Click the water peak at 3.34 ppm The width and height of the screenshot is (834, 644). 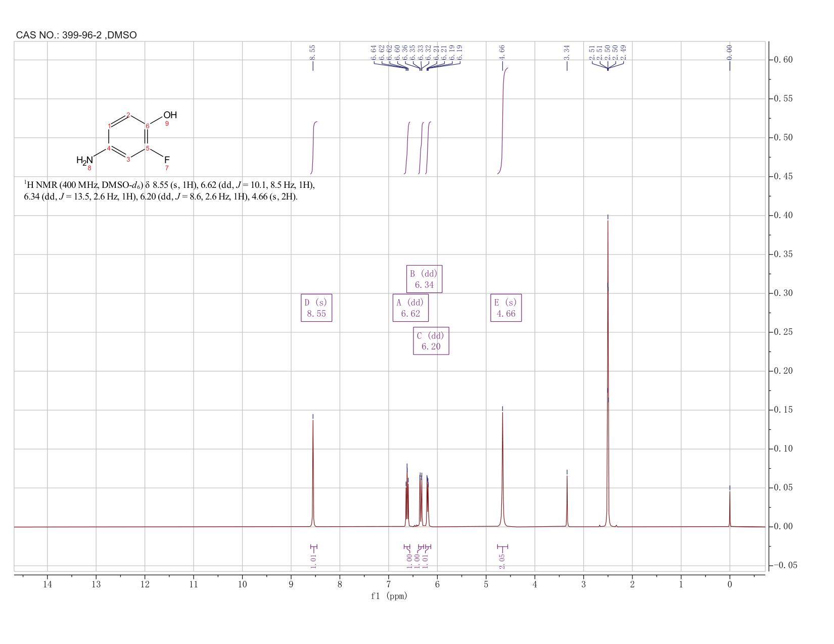(567, 501)
